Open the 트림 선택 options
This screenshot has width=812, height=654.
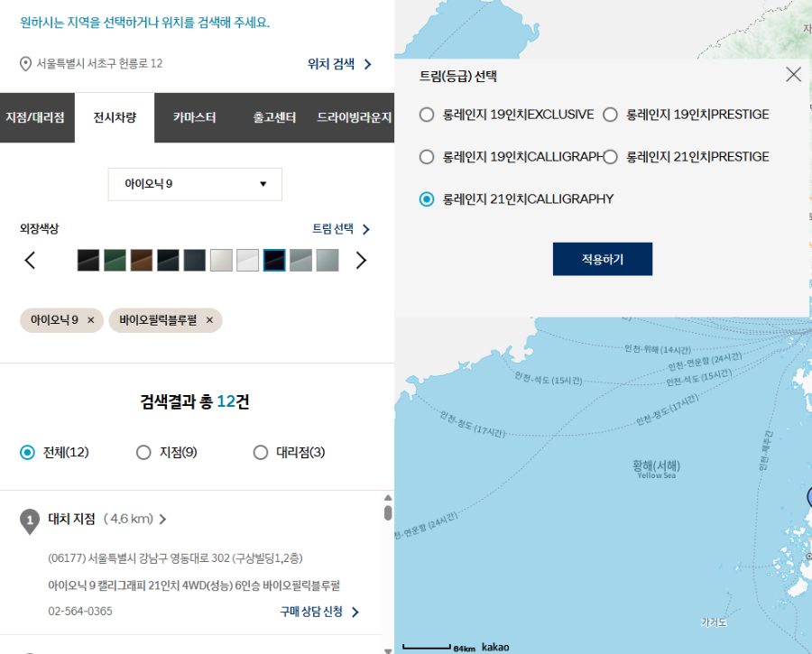(331, 229)
